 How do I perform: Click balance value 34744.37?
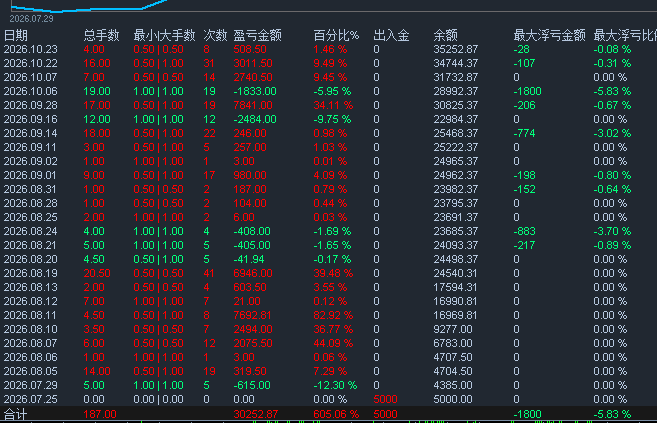click(455, 63)
